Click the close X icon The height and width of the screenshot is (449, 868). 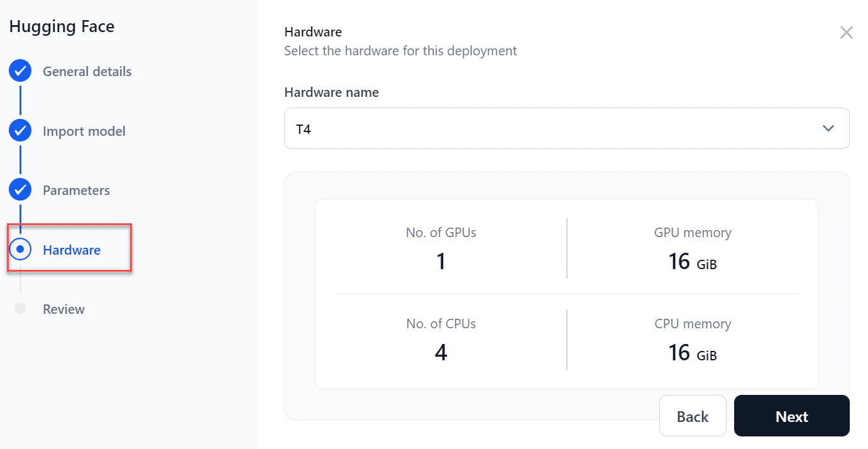click(847, 32)
